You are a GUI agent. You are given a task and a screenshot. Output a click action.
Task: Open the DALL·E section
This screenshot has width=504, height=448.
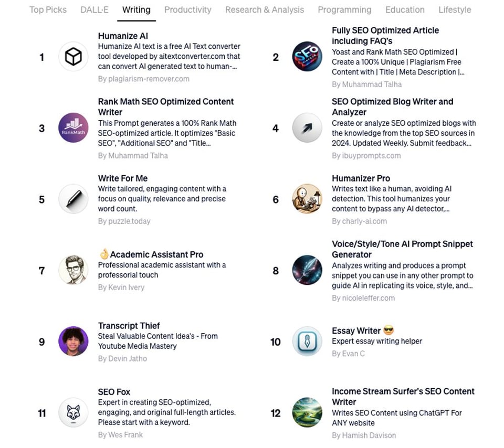point(94,9)
